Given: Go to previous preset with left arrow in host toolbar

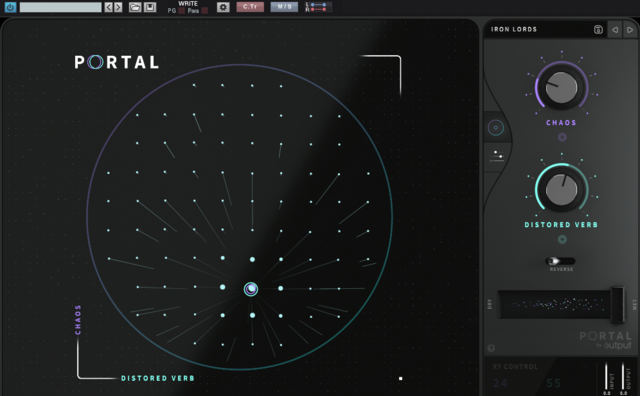Looking at the screenshot, I should tap(108, 7).
